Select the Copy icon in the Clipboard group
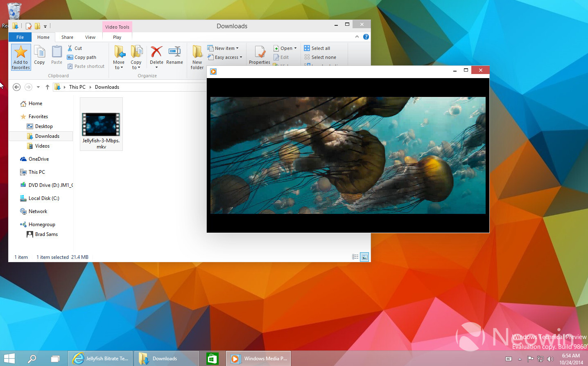The image size is (588, 366). coord(39,54)
